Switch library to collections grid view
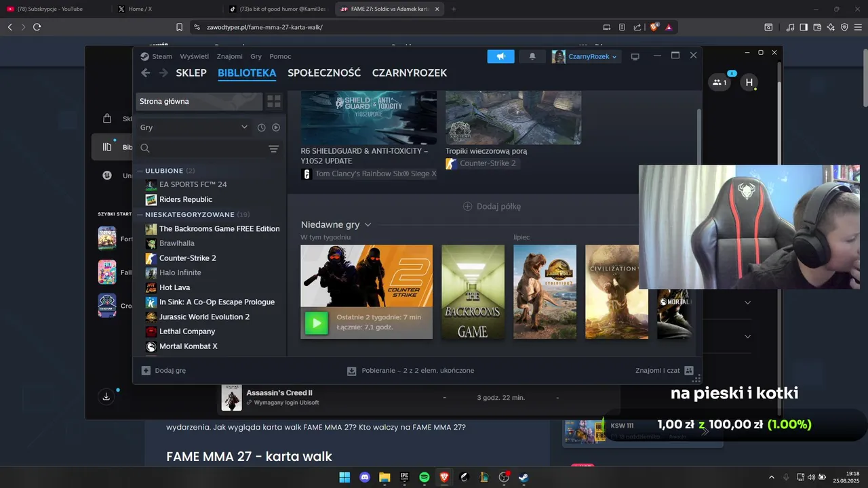 tap(274, 102)
